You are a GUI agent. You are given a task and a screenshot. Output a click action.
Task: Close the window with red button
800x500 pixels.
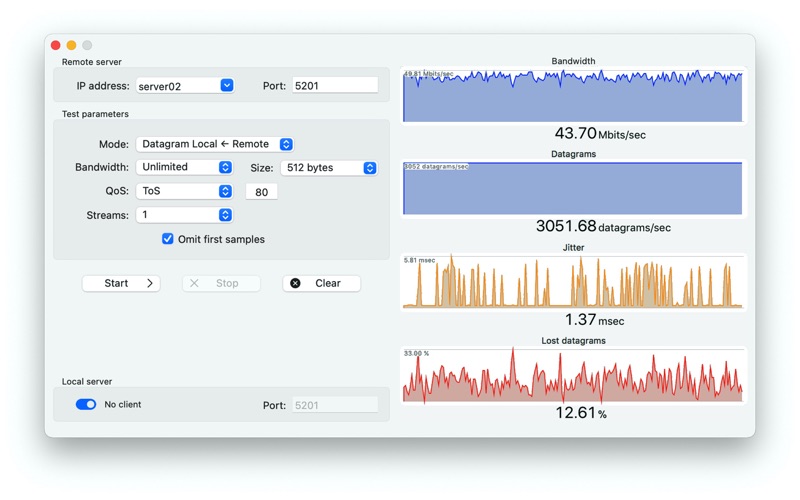pos(56,45)
